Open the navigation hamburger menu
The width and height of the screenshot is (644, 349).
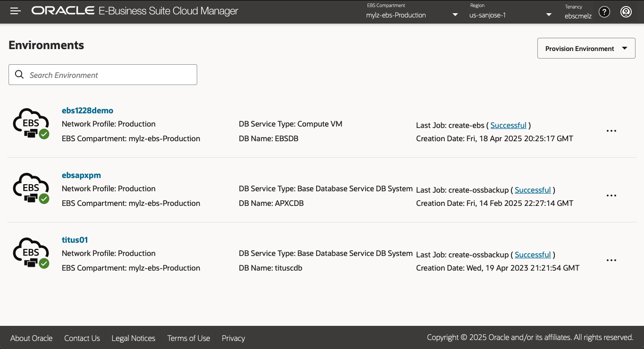15,11
